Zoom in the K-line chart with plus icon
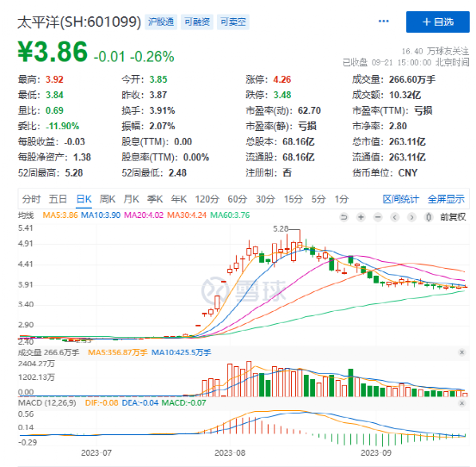Screen dimensions: 476x467 tap(361, 217)
